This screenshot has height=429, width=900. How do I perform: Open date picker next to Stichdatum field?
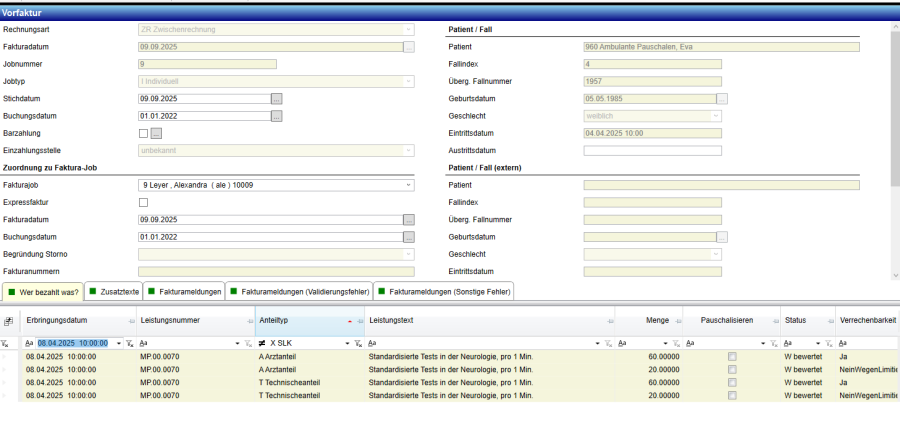277,99
